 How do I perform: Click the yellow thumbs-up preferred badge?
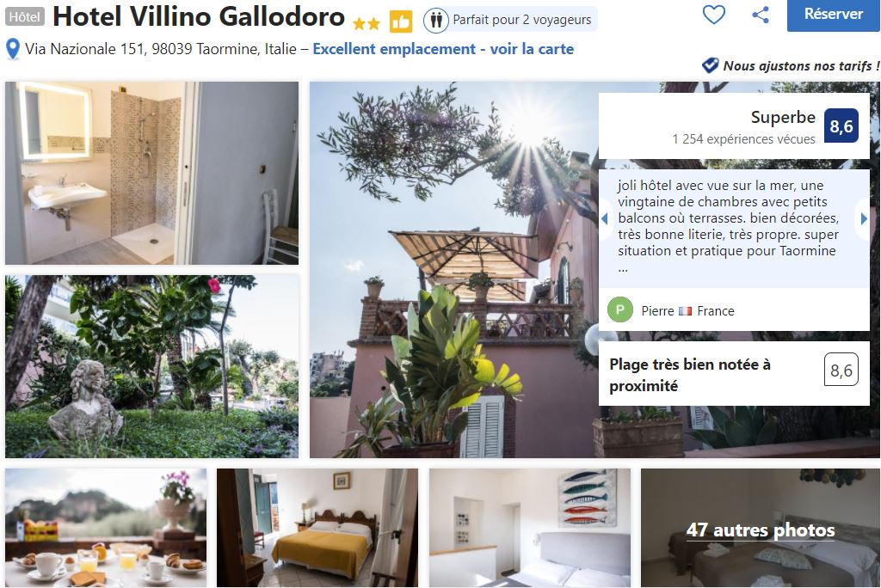pyautogui.click(x=401, y=21)
